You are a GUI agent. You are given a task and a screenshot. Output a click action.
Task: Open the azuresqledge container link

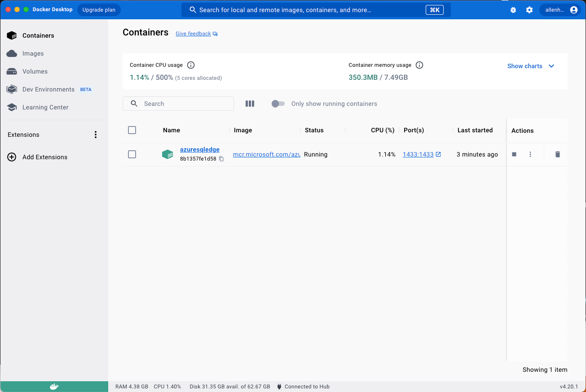point(200,150)
